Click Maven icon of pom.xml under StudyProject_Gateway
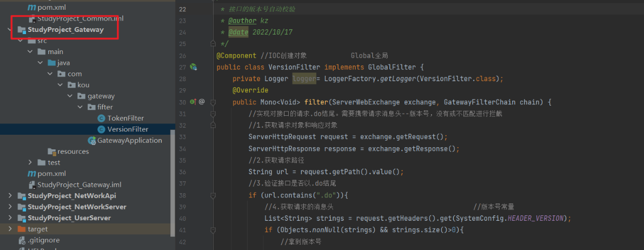This screenshot has height=250, width=644. (31, 174)
